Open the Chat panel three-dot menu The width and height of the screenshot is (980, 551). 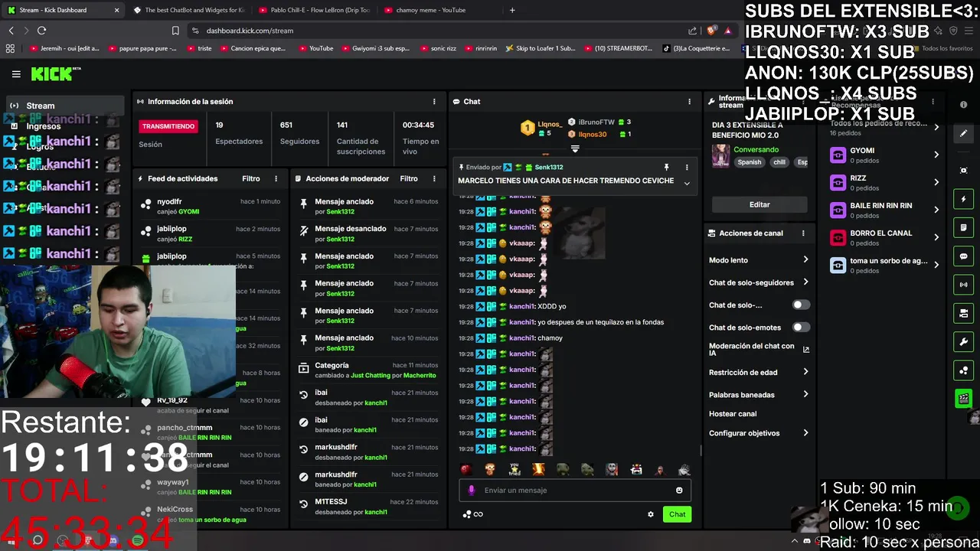click(x=689, y=102)
